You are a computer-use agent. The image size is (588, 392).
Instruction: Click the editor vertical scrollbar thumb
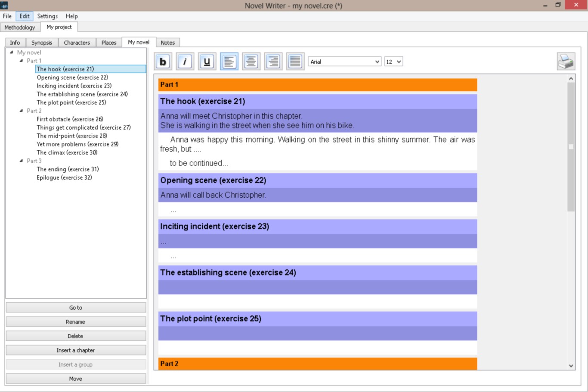point(571,147)
